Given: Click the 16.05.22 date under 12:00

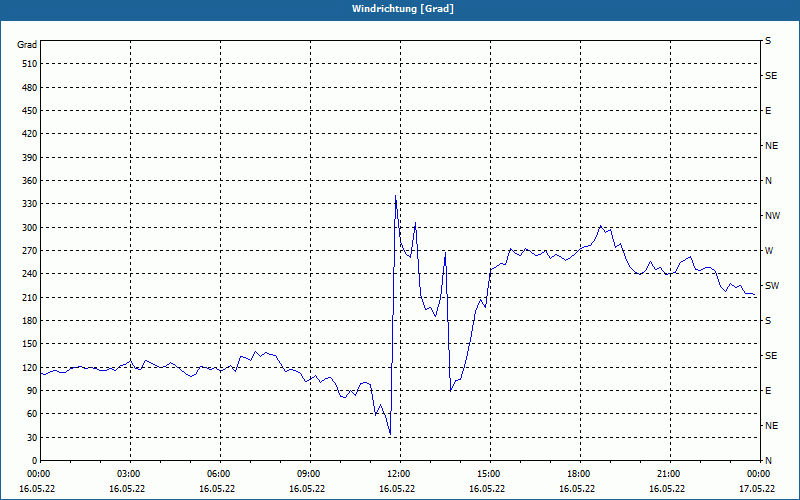Looking at the screenshot, I should tap(397, 488).
